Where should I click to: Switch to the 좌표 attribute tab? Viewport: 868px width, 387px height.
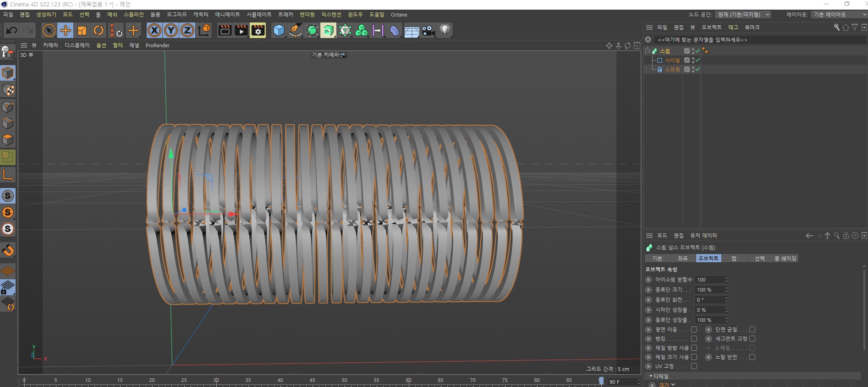pos(683,259)
